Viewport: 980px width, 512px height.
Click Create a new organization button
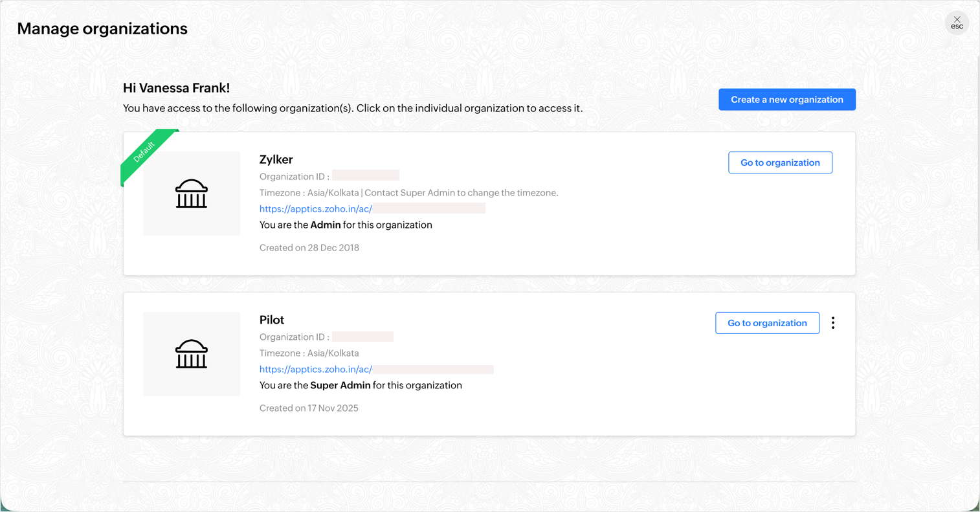[x=786, y=100]
